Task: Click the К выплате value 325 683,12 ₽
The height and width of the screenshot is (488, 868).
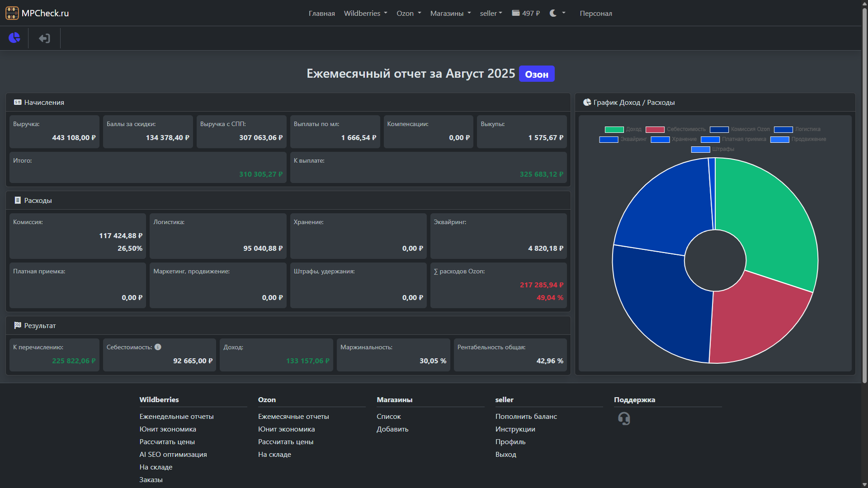Action: 541,174
